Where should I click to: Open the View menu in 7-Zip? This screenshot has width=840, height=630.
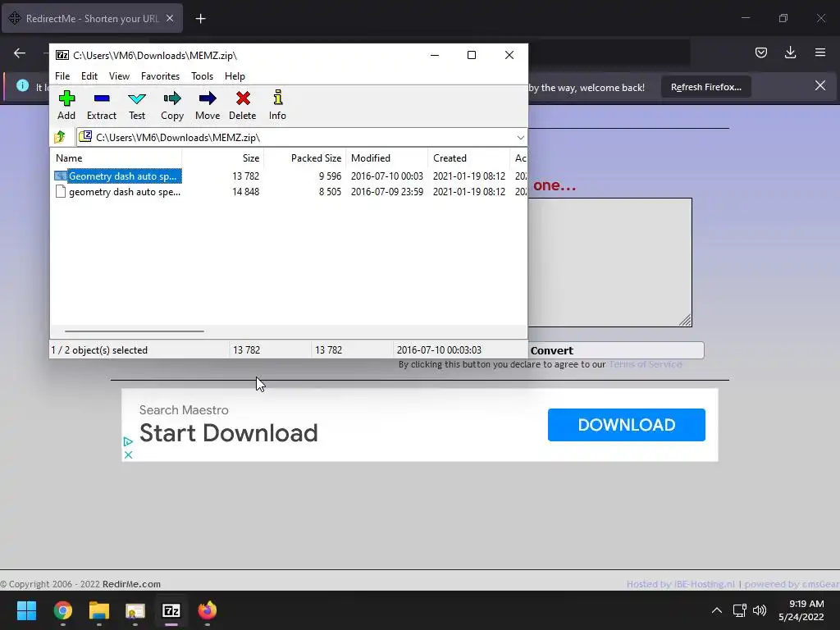(x=119, y=76)
